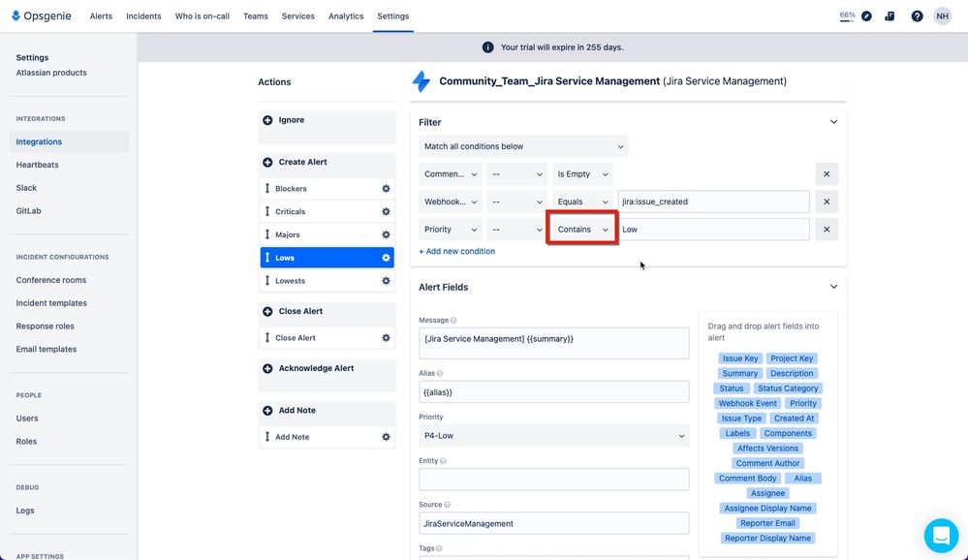Open the Analytics menu
Viewport: 968px width, 560px height.
tap(346, 16)
